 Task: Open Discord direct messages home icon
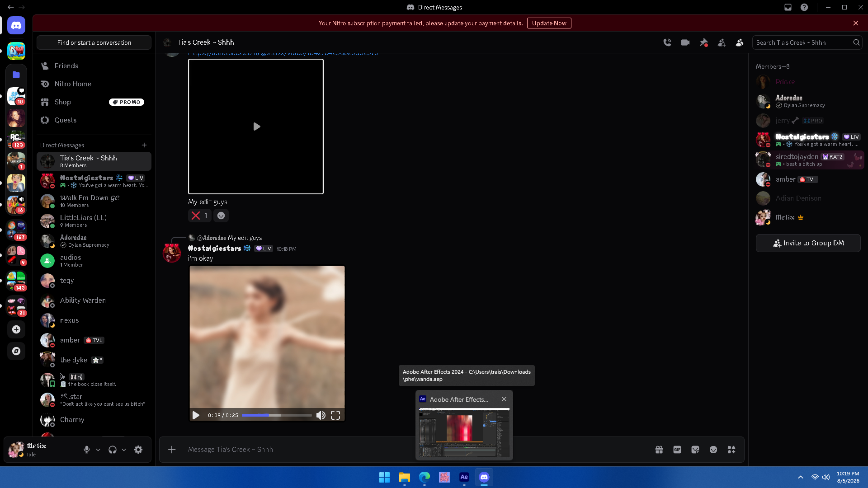click(x=16, y=25)
